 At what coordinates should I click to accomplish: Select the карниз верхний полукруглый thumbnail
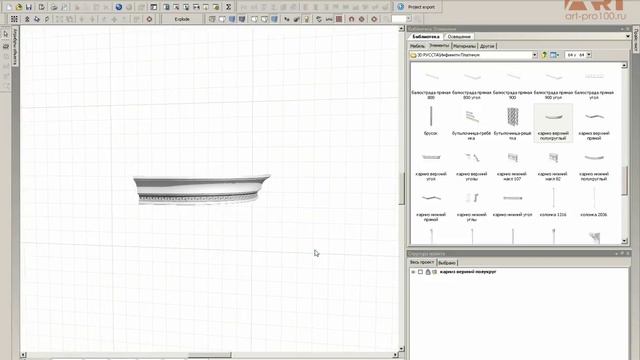click(553, 123)
